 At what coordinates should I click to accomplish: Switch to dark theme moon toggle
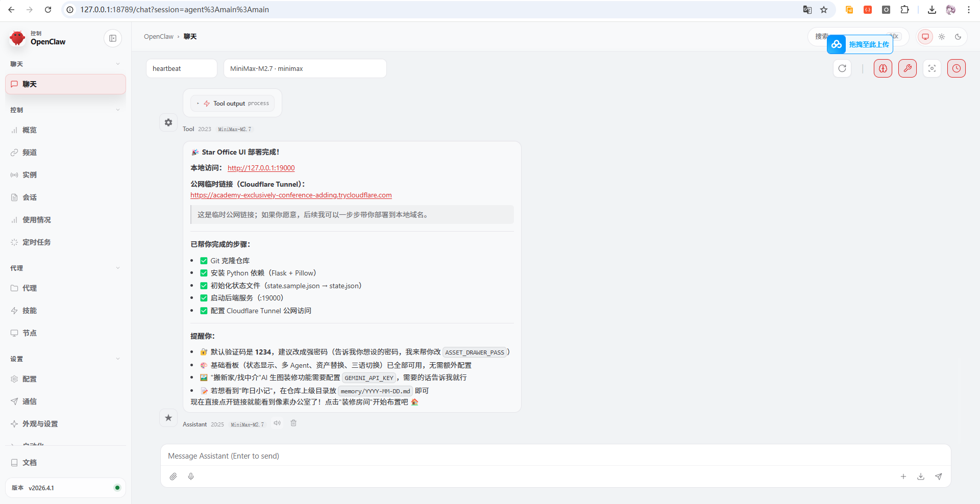pos(958,37)
